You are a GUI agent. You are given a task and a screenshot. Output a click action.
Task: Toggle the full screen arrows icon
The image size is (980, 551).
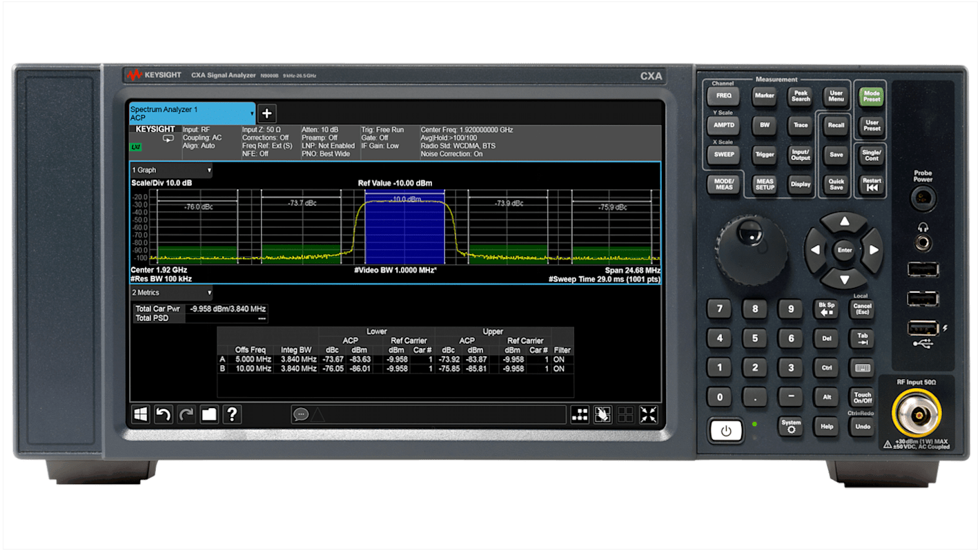pyautogui.click(x=649, y=414)
